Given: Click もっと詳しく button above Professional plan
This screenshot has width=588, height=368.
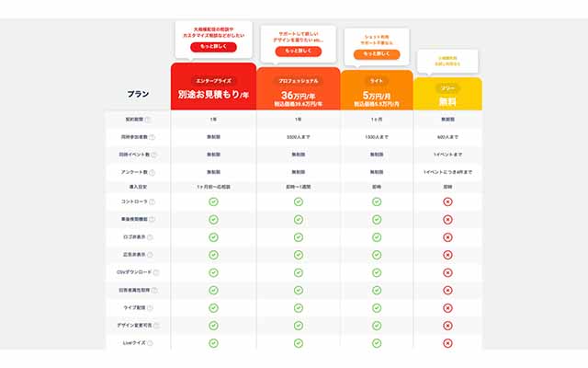Looking at the screenshot, I should 298,52.
